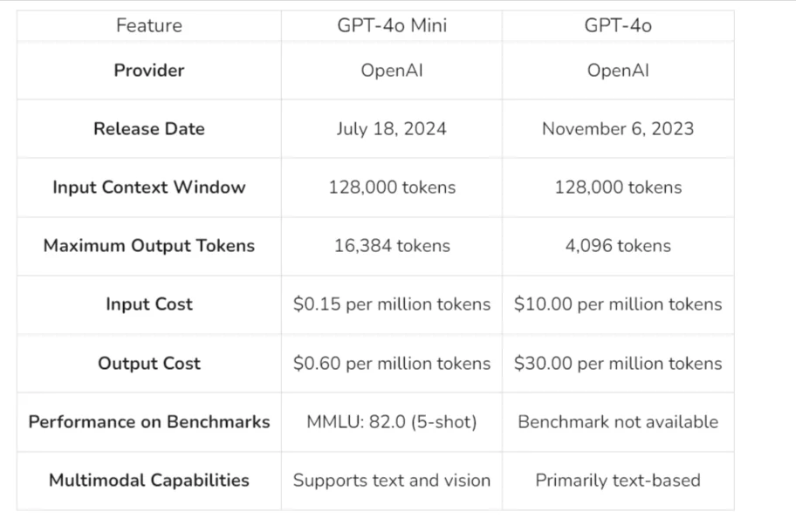Select the MMLU: 82.0 (5-shot) cell

tap(392, 422)
